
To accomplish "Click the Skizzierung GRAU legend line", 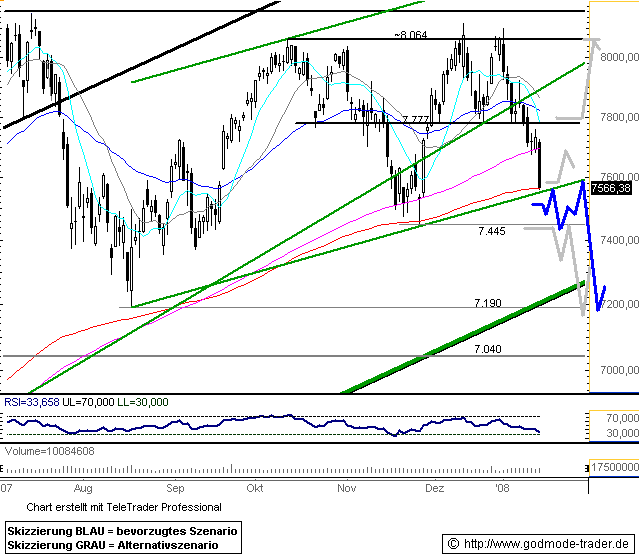I will pos(113,545).
